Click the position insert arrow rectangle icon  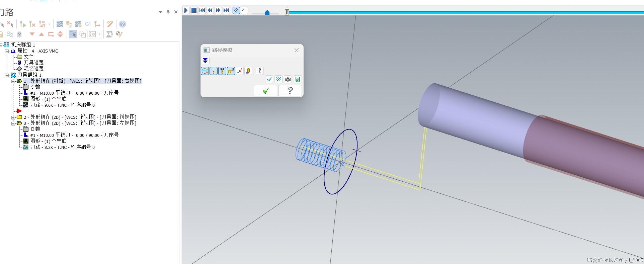(51, 34)
